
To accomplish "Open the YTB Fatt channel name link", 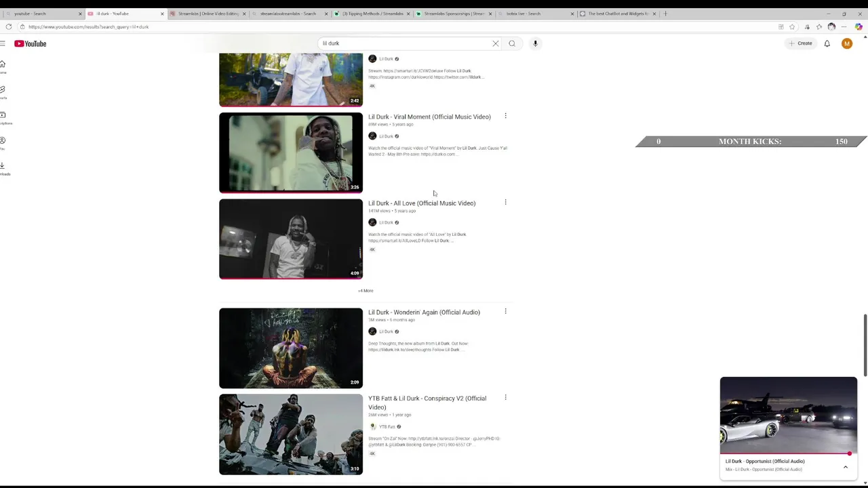I will [387, 427].
